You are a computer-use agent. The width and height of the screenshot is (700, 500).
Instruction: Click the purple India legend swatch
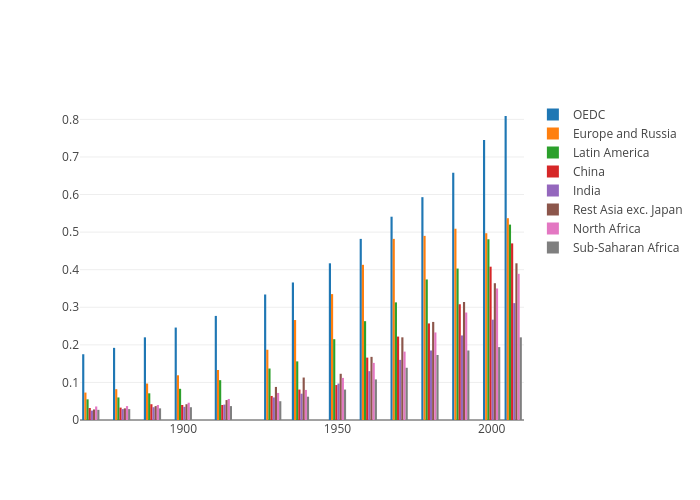point(553,190)
